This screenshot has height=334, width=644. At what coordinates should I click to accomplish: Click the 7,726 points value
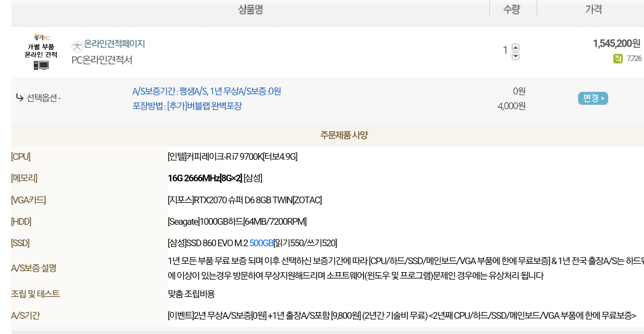point(634,59)
